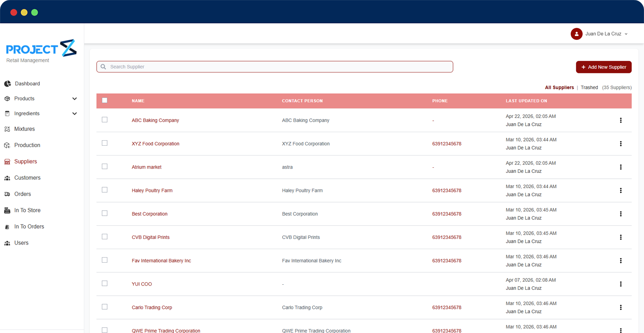Open actions menu for Fav International Bakery
This screenshot has width=644, height=333.
[x=621, y=261]
